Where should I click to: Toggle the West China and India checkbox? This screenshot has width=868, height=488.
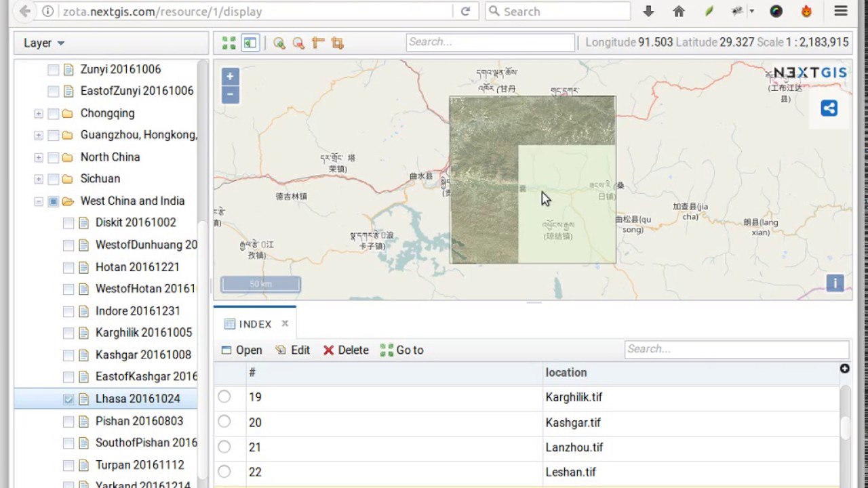[x=53, y=201]
